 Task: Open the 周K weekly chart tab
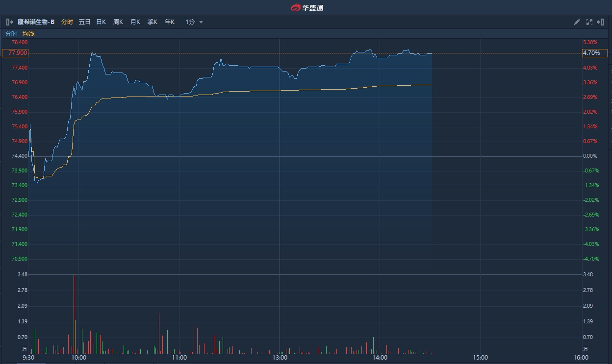[x=118, y=22]
